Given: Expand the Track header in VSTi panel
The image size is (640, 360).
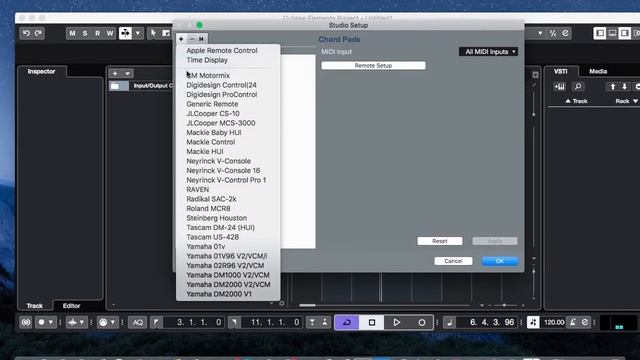Looking at the screenshot, I should [x=576, y=101].
